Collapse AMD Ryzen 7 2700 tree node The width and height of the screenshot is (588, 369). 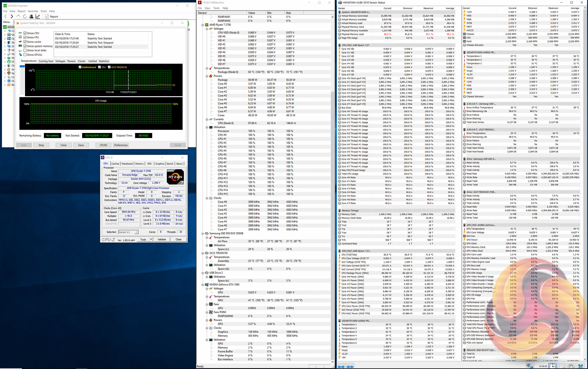(x=203, y=25)
